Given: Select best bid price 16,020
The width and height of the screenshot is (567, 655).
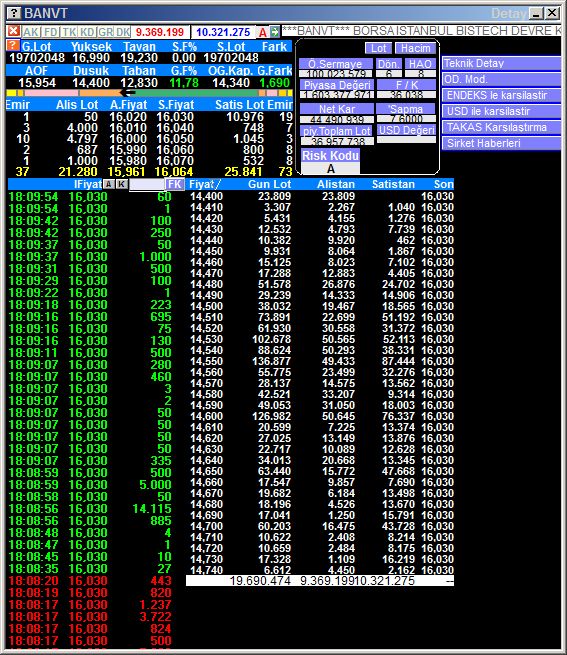Looking at the screenshot, I should coord(128,117).
